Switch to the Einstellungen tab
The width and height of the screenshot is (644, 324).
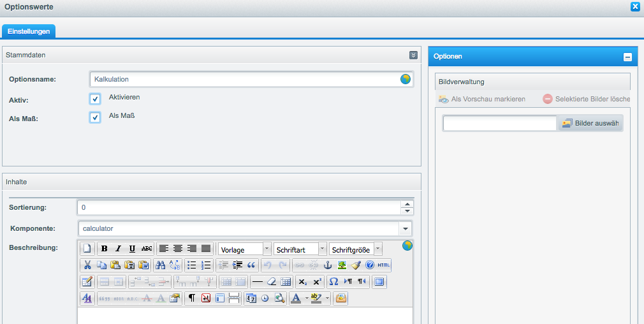tap(29, 31)
